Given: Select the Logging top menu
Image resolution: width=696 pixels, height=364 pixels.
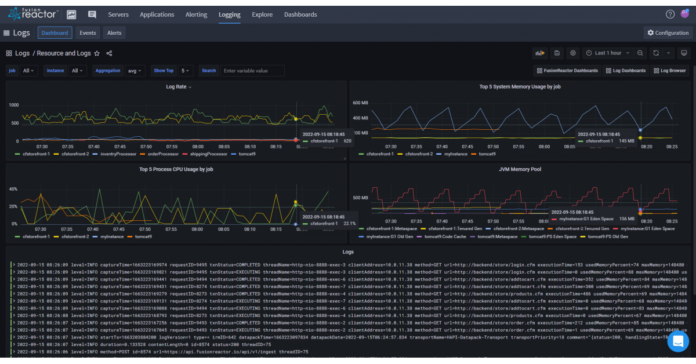Looking at the screenshot, I should [x=229, y=15].
